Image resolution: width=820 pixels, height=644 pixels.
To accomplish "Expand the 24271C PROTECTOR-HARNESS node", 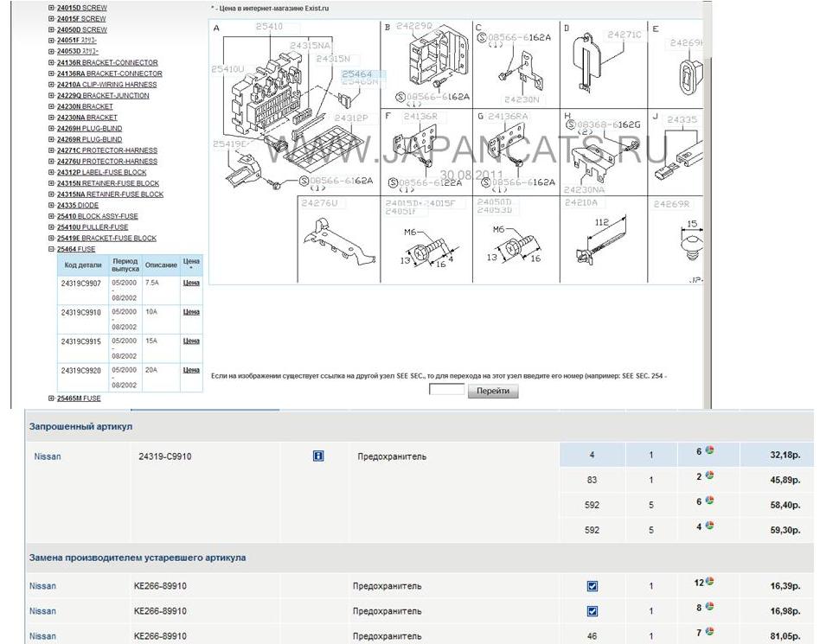I will (51, 150).
